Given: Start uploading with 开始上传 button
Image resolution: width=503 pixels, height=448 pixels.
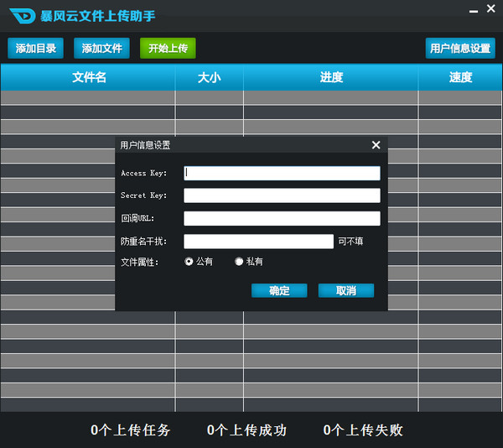Looking at the screenshot, I should 168,49.
